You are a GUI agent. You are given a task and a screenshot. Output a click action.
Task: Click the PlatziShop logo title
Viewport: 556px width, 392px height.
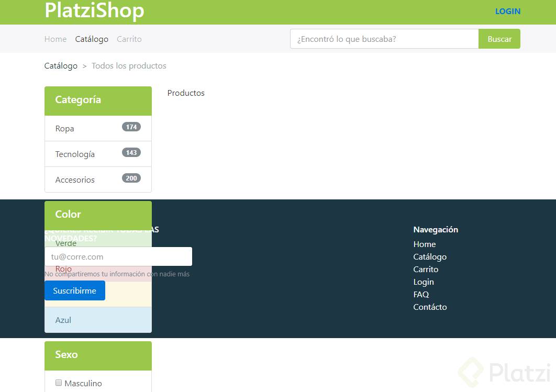94,10
